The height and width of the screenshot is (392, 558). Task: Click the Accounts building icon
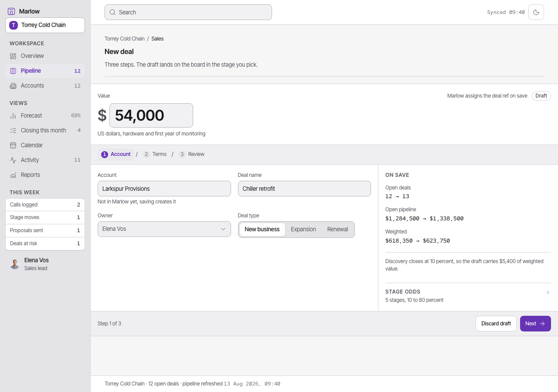13,86
